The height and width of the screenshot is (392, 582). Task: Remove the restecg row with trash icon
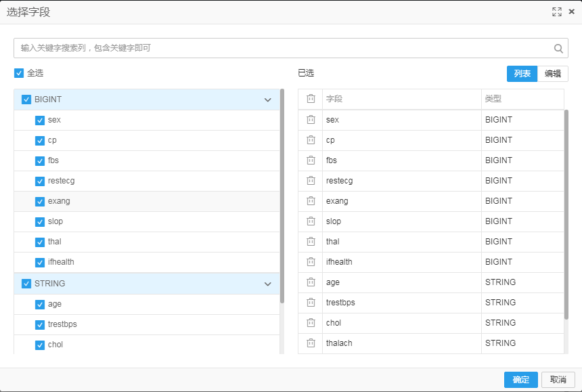[x=311, y=180]
